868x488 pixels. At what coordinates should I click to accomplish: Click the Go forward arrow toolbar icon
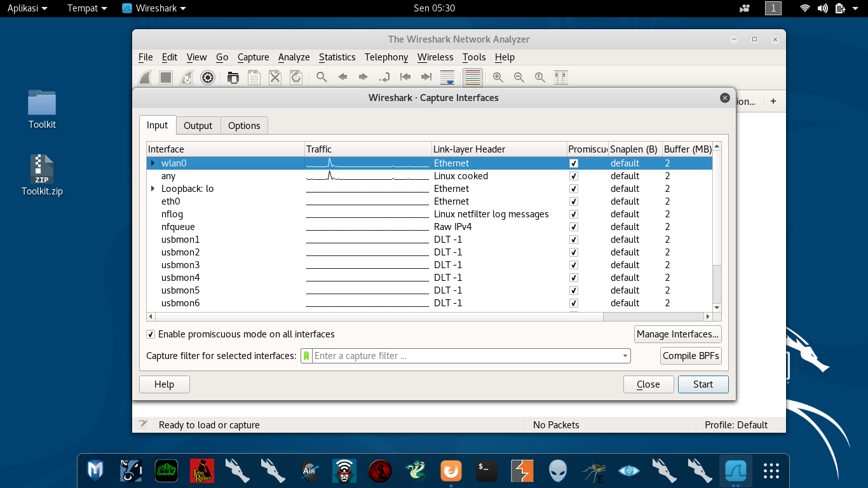click(363, 78)
